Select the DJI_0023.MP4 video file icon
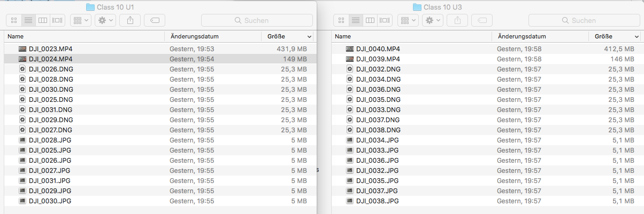This screenshot has height=214, width=644. [22, 49]
